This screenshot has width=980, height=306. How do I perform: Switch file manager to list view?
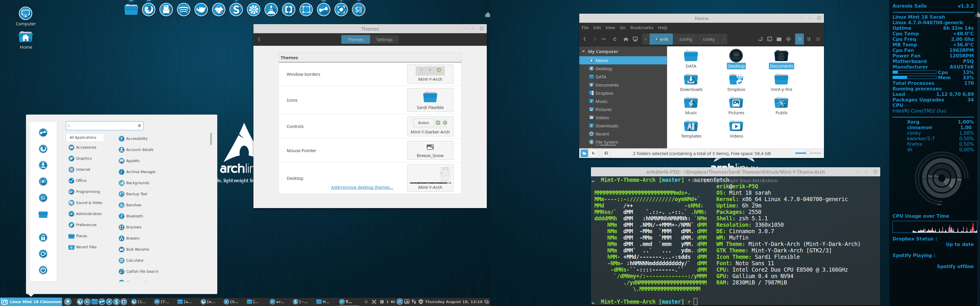pyautogui.click(x=809, y=39)
